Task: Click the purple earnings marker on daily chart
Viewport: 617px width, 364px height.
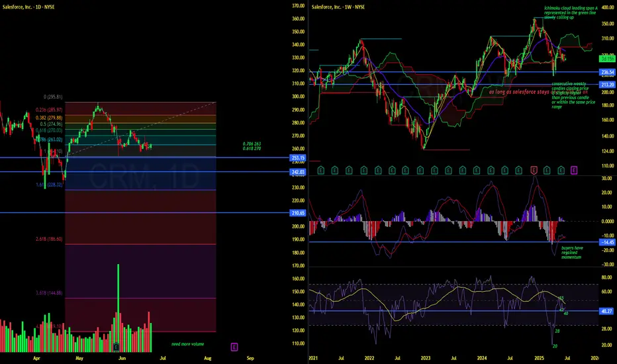Action: 234,347
